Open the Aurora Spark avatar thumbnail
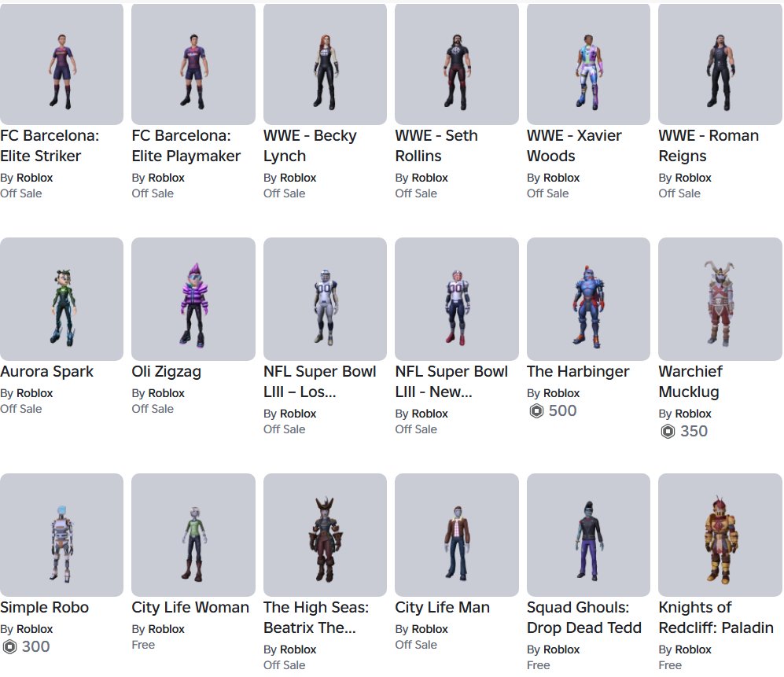Viewport: 784px width, 677px height. (61, 299)
